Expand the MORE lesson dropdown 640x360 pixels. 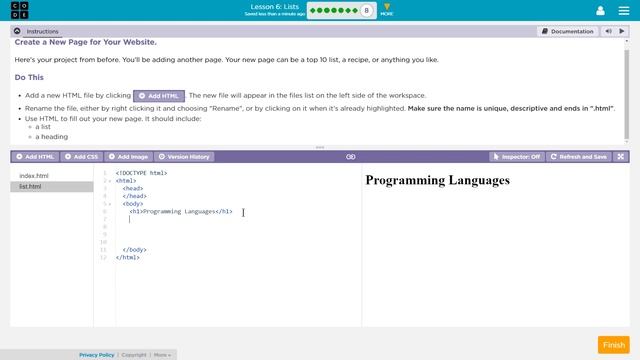(x=387, y=10)
